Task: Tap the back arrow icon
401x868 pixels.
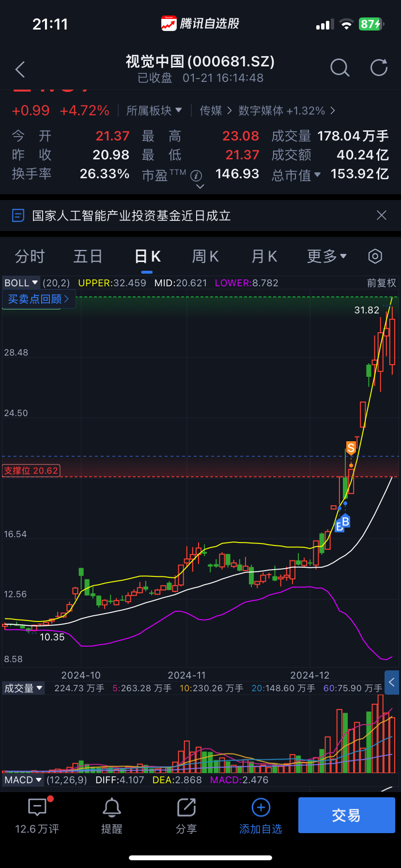Action: point(20,69)
